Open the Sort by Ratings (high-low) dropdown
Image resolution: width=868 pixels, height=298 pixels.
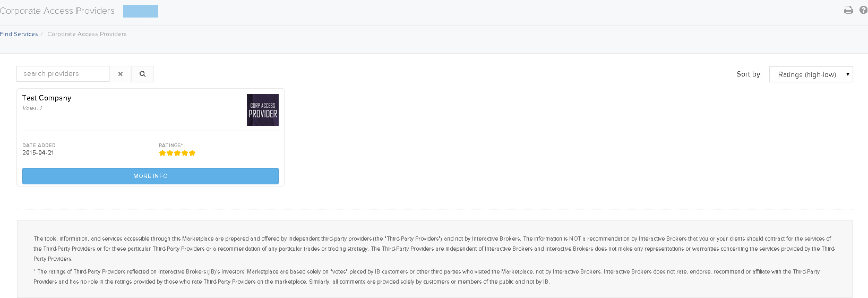[811, 74]
